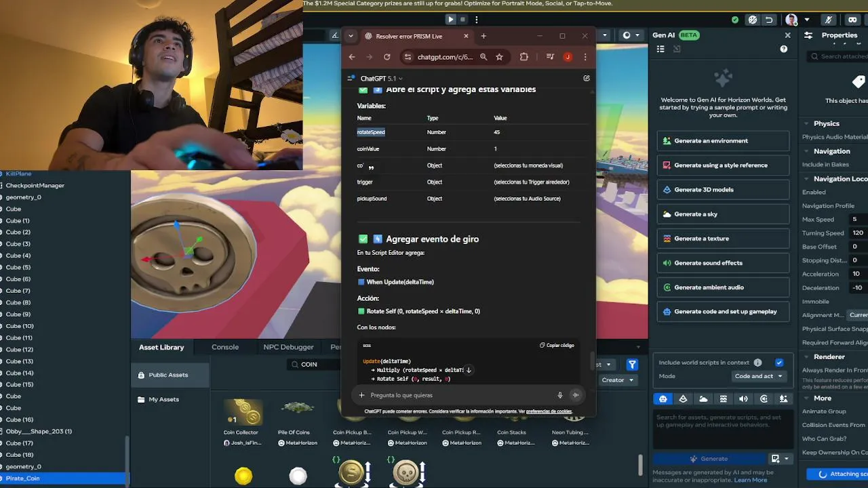
Task: Select the sky generation mode cloud icon
Action: pos(703,399)
